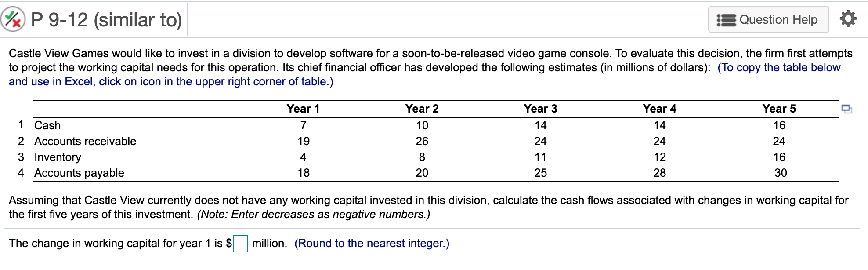Select the cell showing 7 under Year 1
This screenshot has height=270, width=868.
[x=305, y=125]
